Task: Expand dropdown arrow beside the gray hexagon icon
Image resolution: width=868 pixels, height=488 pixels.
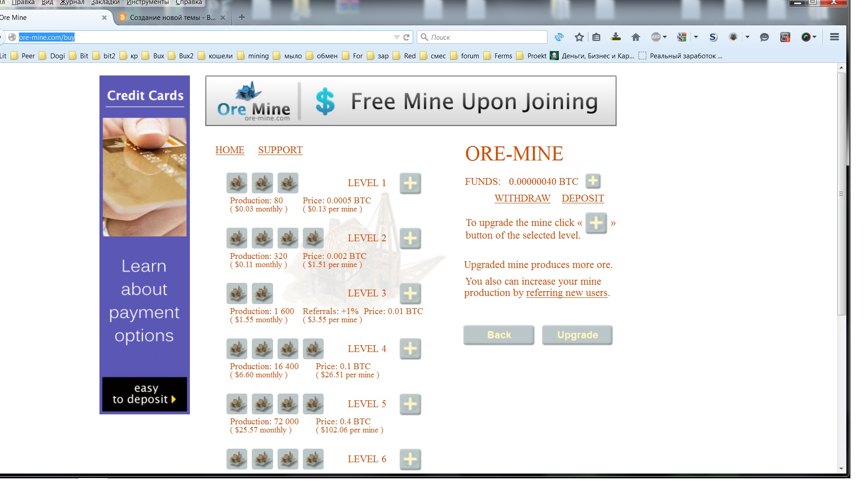Action: pos(747,37)
